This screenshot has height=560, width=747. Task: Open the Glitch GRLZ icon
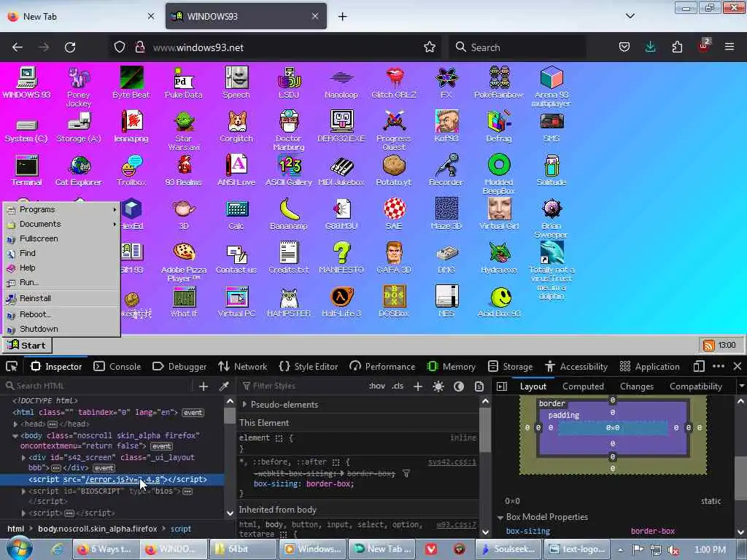pos(394,82)
